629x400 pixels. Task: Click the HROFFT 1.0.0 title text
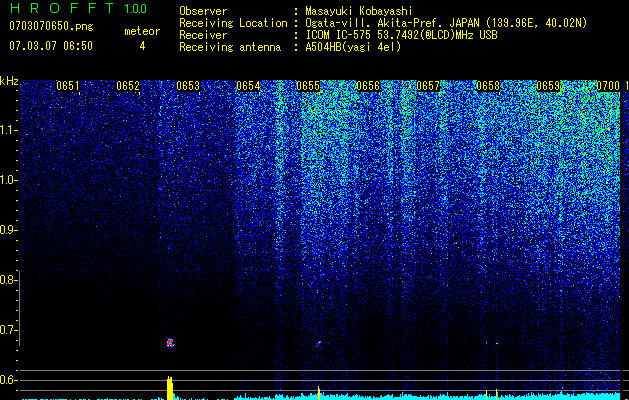coord(79,8)
